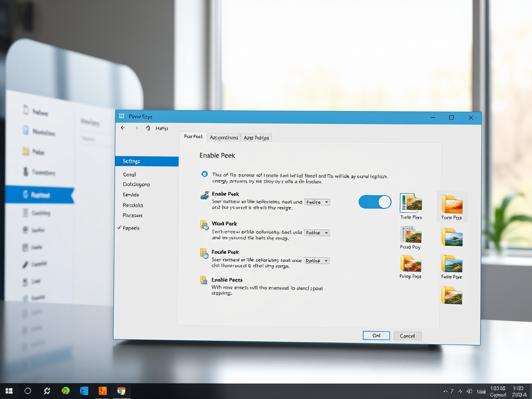Click the checkmark beside 'Fopeeis' in the sidebar
Viewport: 532px width, 399px height.
click(x=119, y=228)
